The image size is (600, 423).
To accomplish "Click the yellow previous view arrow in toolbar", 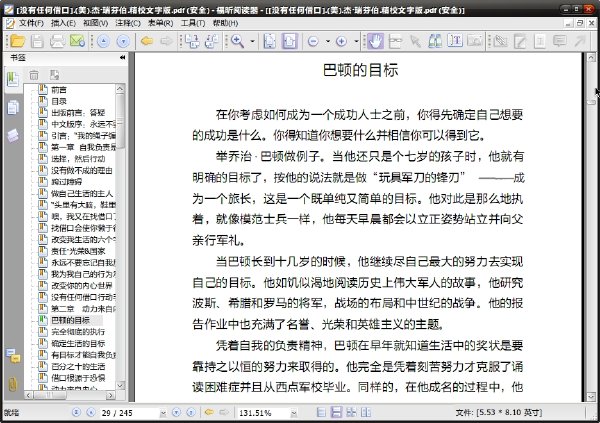I will coord(147,41).
